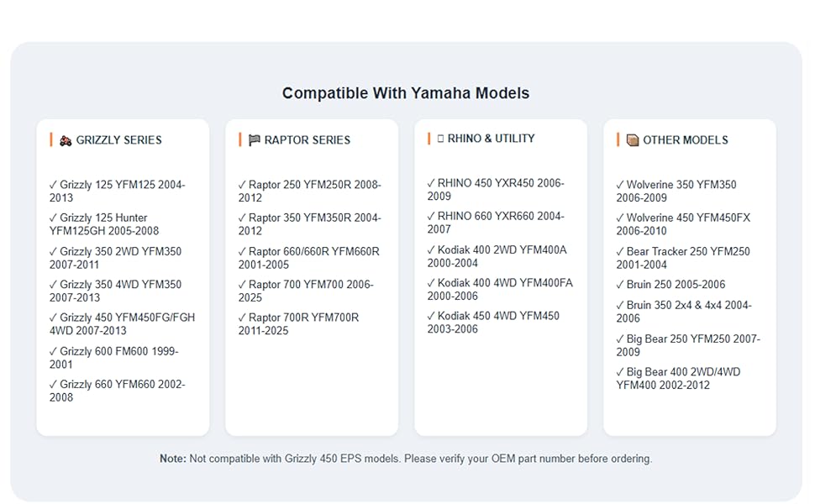Click the ATV icon beside Grizzly Series

coord(66,140)
